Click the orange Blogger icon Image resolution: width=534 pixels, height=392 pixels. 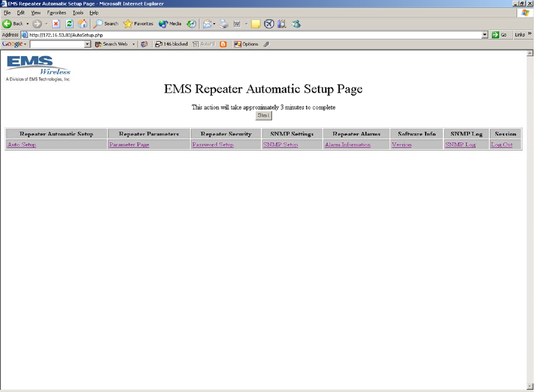tap(224, 44)
